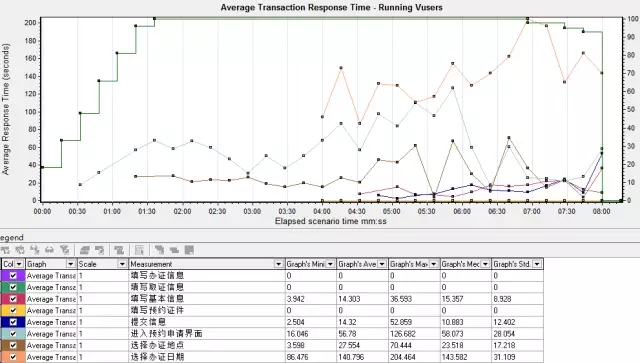Open the Measurement column dropdown arrow
Screen dimensions: 640x363
(x=278, y=264)
